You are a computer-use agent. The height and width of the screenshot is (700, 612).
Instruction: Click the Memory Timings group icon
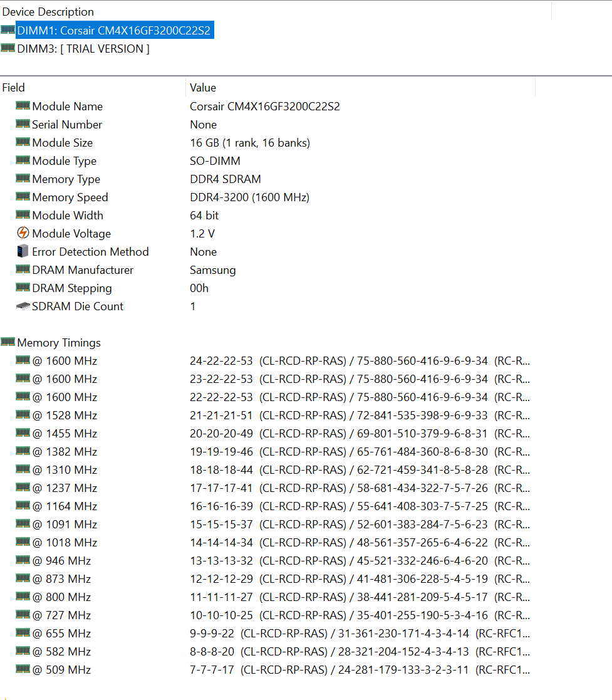[x=8, y=342]
